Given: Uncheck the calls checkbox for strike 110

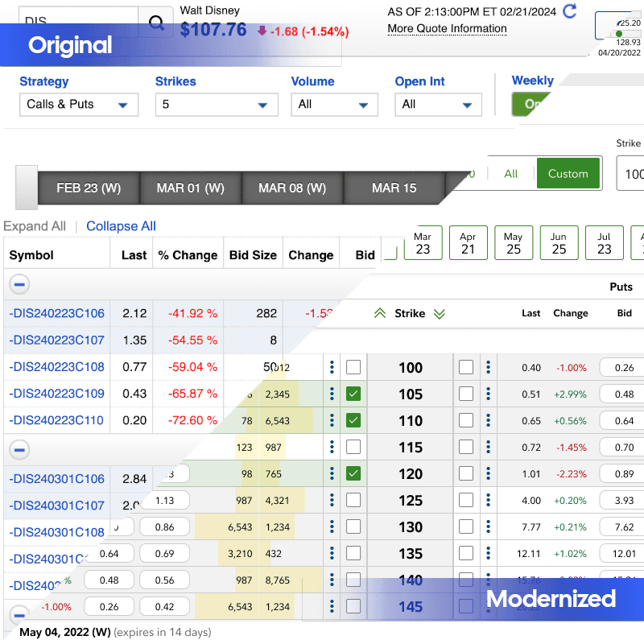Looking at the screenshot, I should coord(353,420).
